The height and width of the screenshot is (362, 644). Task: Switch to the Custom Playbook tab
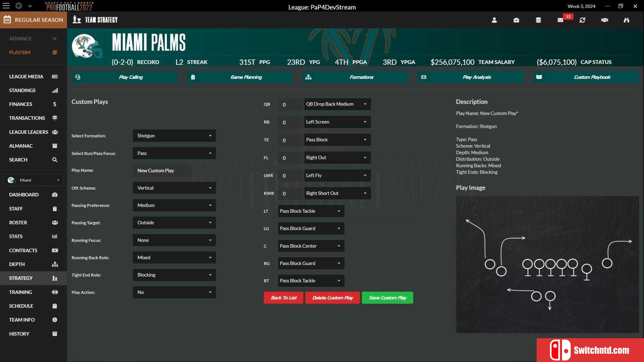pyautogui.click(x=586, y=77)
